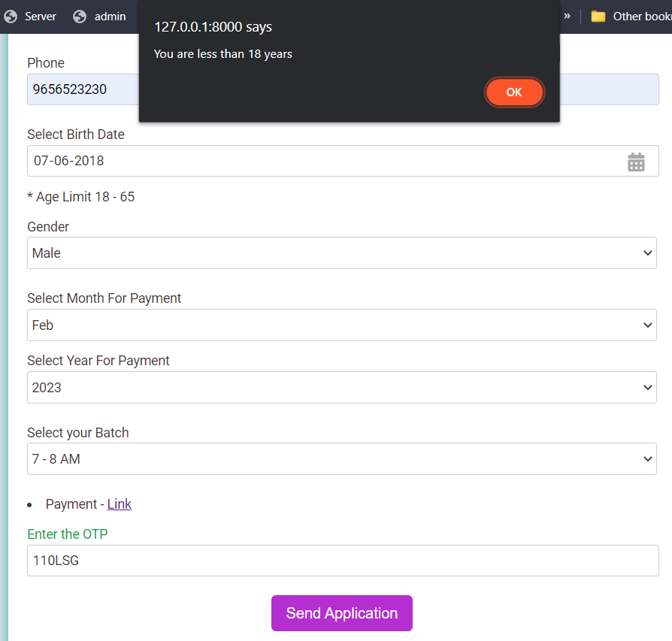
Task: Open the calendar icon on the birth date field
Action: coord(637,161)
